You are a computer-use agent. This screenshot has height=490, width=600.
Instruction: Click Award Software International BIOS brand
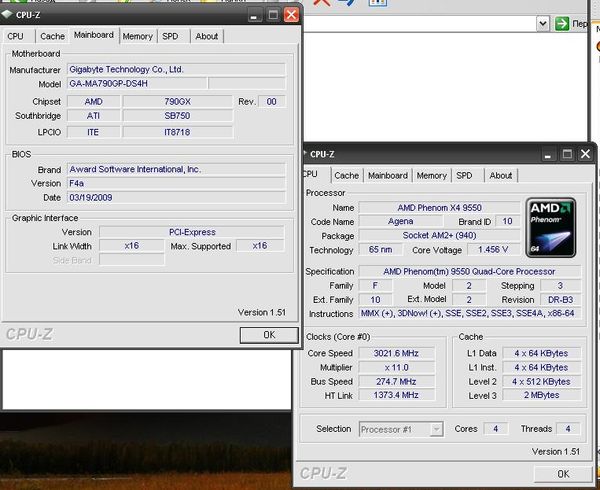176,169
